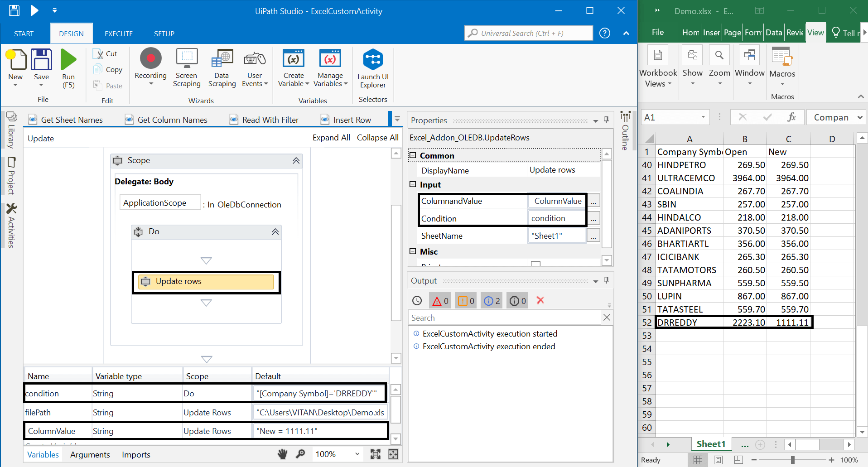Screen dimensions: 868x467
Task: Open Excel Zoom button in View ribbon
Action: (719, 66)
